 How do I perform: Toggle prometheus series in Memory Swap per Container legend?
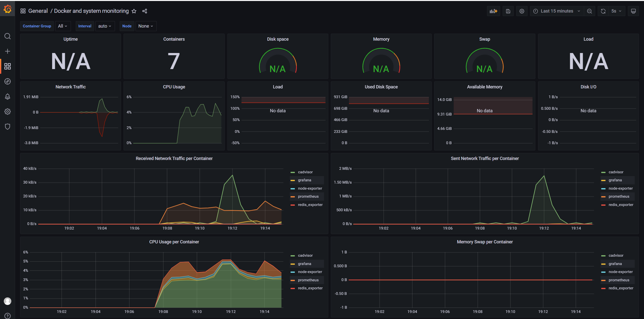tap(619, 280)
